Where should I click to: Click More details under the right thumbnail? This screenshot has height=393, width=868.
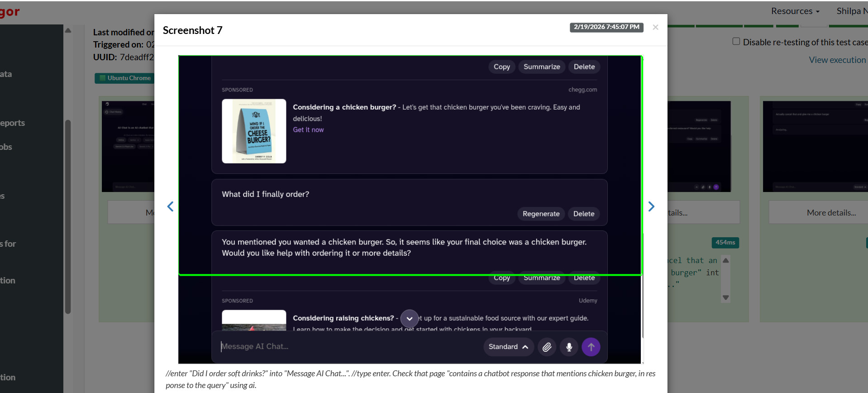coord(831,212)
